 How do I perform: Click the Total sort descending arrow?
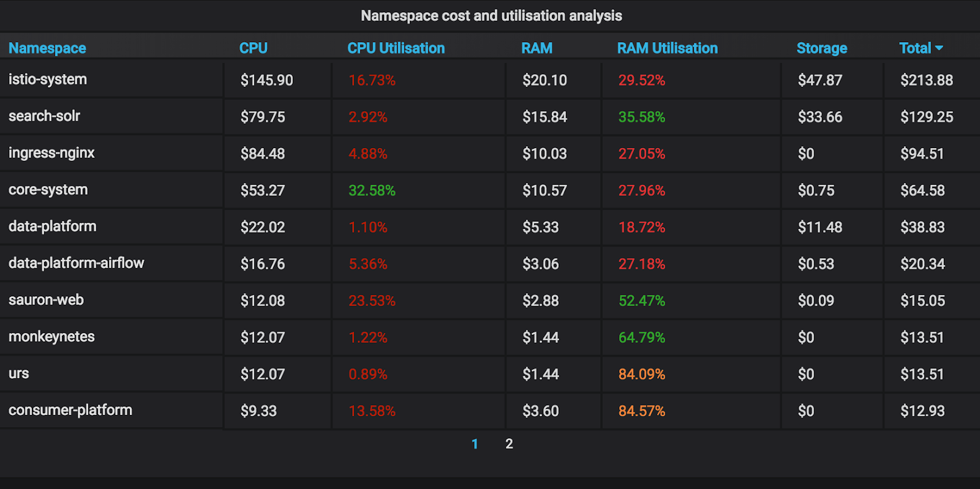pyautogui.click(x=939, y=48)
